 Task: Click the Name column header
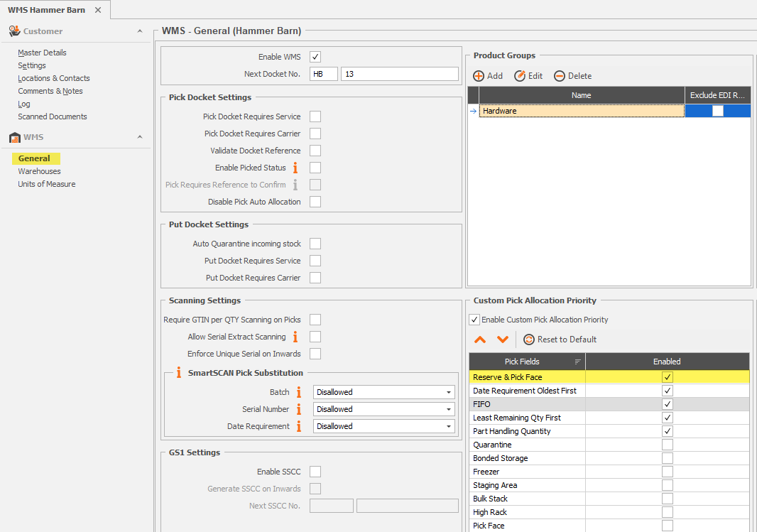point(582,95)
